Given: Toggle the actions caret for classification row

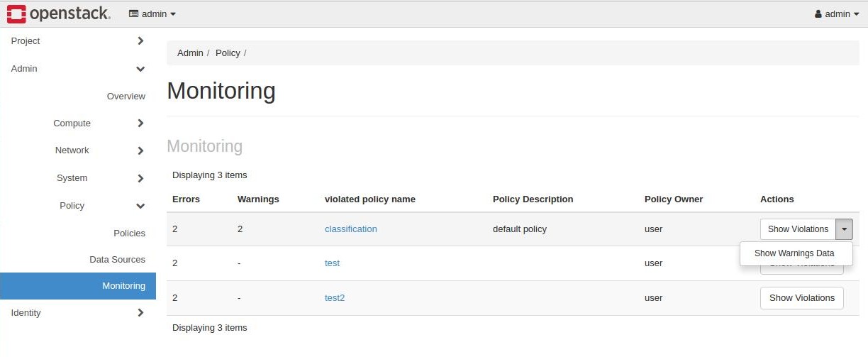Looking at the screenshot, I should click(844, 229).
